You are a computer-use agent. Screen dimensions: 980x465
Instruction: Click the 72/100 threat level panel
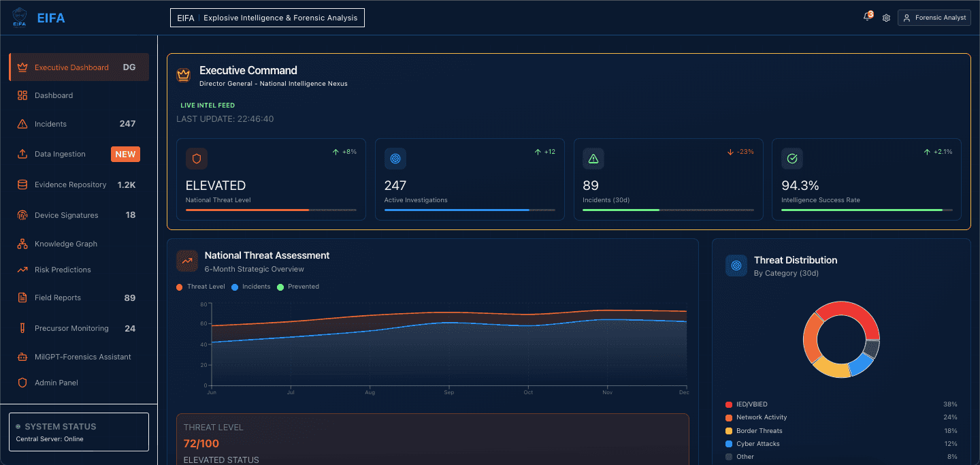433,439
